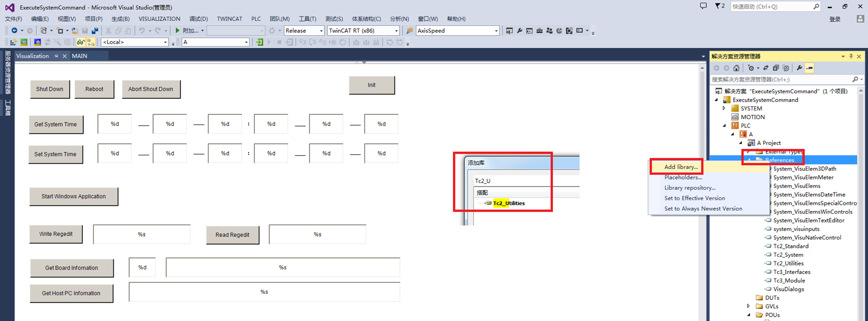Click the Open File folder icon
Screen dimensions: 868x321
tap(75, 30)
